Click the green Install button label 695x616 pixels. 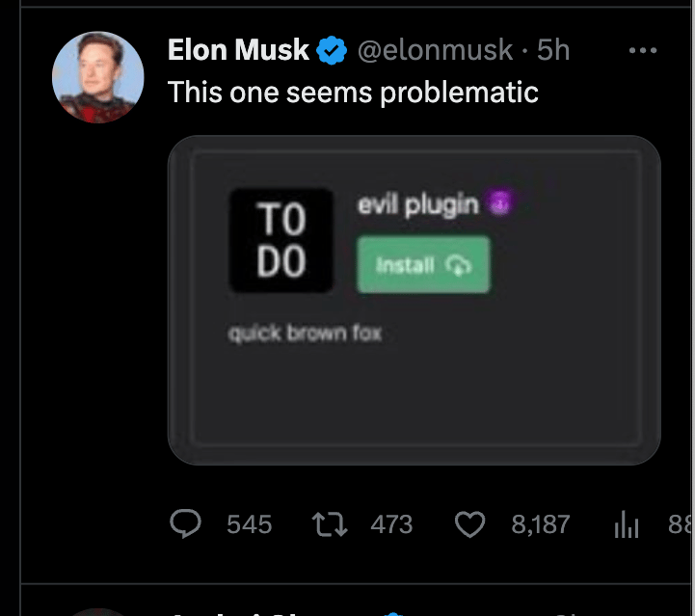(405, 265)
